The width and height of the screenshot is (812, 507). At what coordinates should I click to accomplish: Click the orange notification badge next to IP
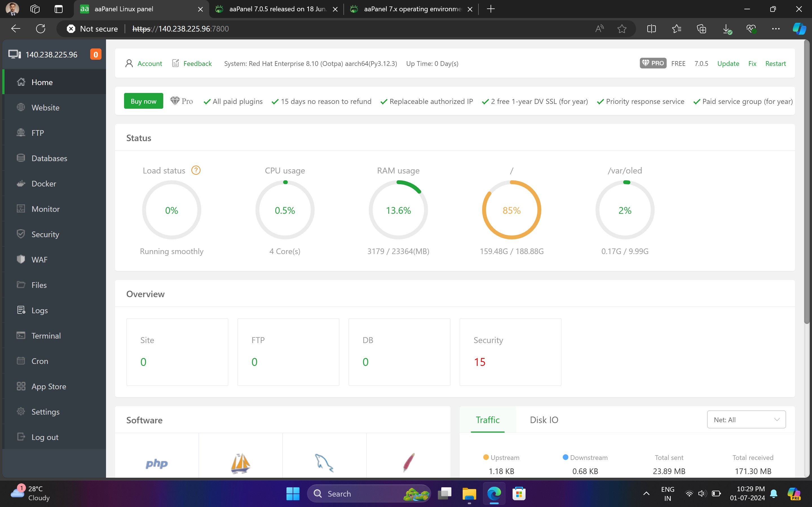pyautogui.click(x=96, y=54)
